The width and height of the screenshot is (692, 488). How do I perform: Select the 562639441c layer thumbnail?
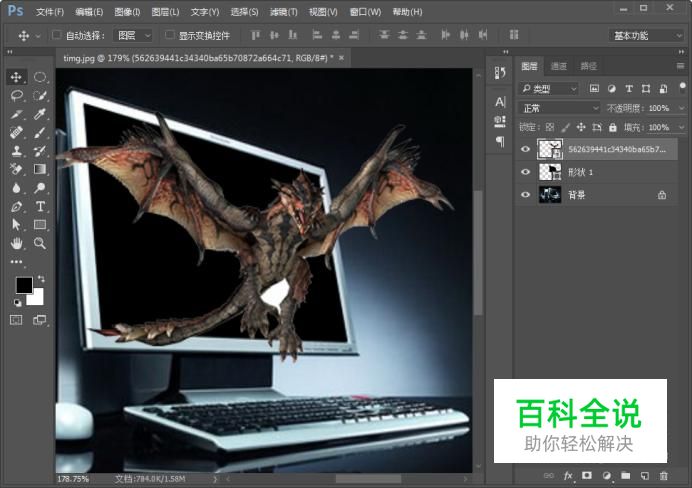549,149
